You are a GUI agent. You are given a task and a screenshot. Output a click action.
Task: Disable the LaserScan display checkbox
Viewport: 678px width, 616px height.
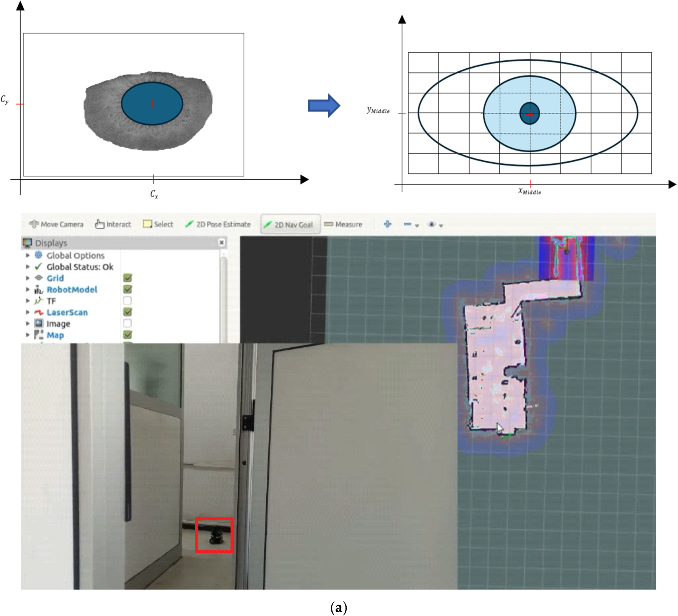[128, 312]
